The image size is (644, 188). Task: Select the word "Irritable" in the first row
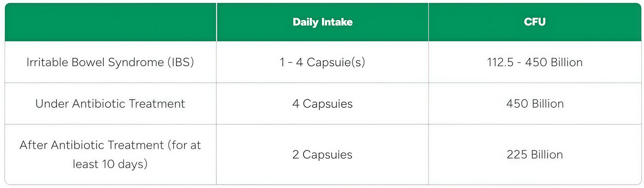47,62
